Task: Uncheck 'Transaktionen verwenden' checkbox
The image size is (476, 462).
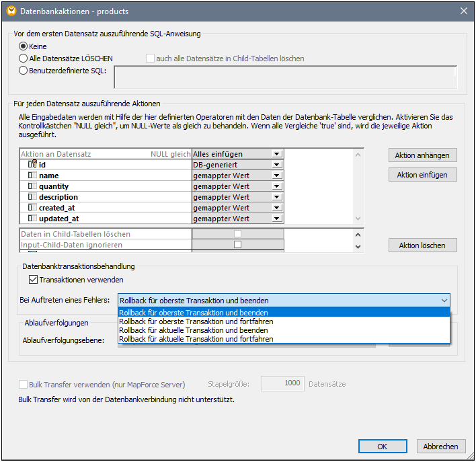Action: [x=33, y=280]
